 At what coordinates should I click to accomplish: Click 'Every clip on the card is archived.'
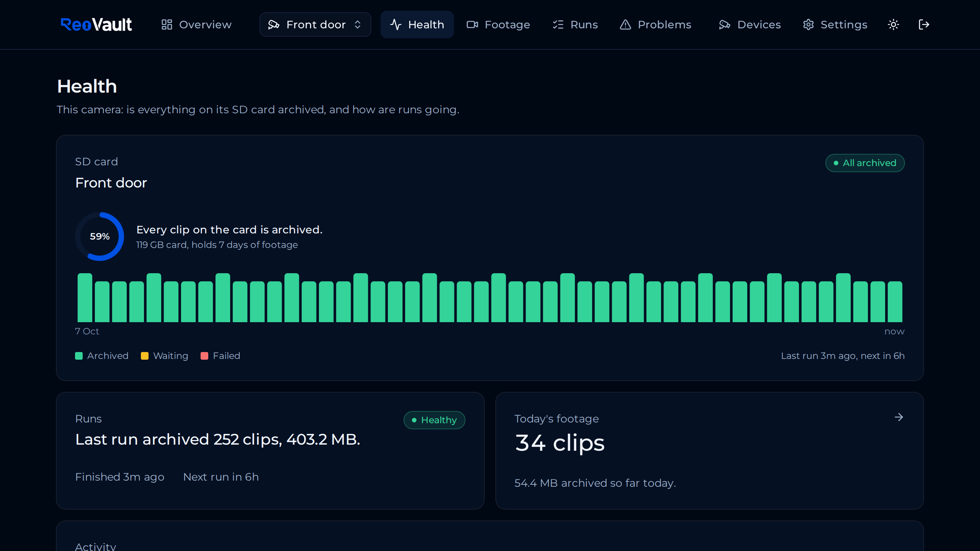point(229,230)
